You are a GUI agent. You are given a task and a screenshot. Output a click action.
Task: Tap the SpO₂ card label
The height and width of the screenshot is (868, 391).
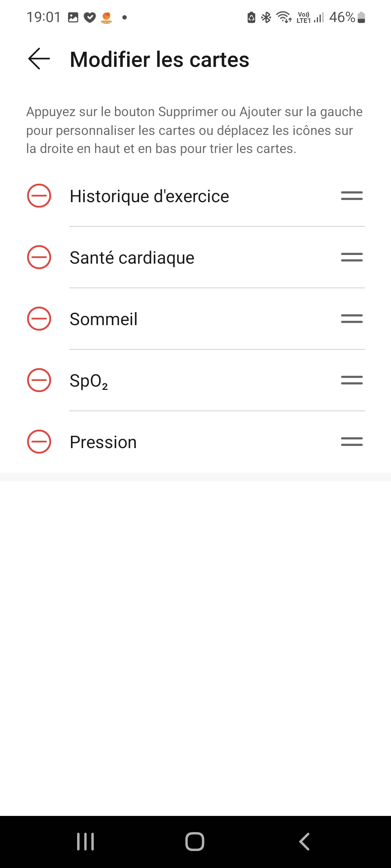tap(89, 381)
